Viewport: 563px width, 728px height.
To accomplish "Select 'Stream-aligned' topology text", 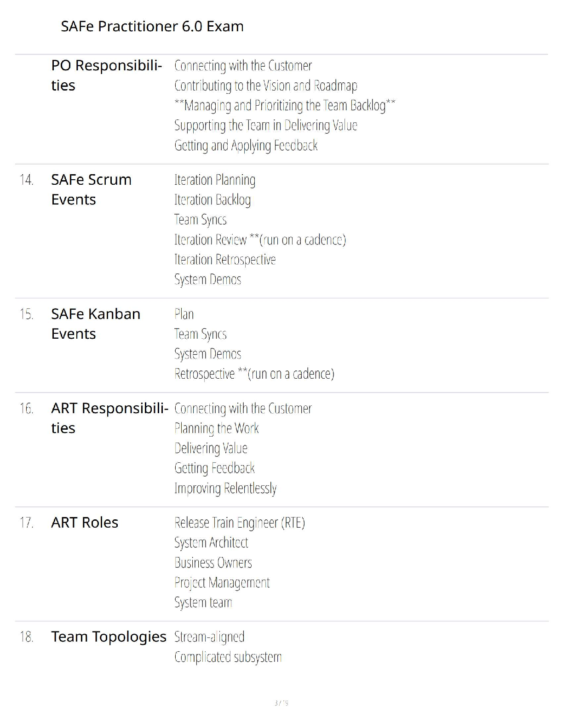I will click(x=209, y=637).
